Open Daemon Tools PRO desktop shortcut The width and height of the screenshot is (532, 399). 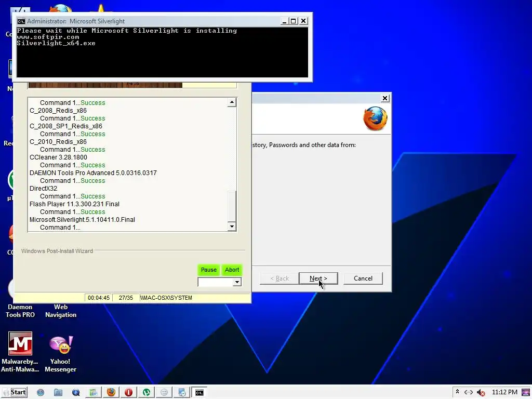point(20,311)
